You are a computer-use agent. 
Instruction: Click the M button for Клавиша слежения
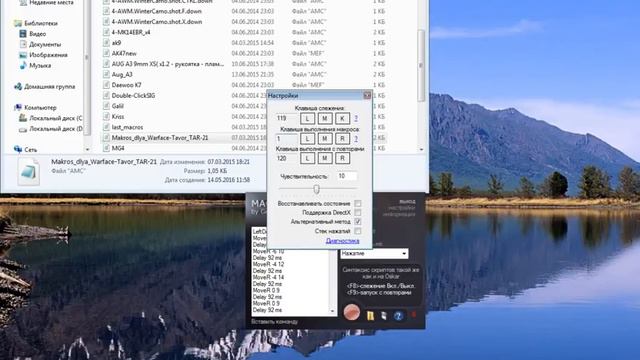(x=325, y=118)
